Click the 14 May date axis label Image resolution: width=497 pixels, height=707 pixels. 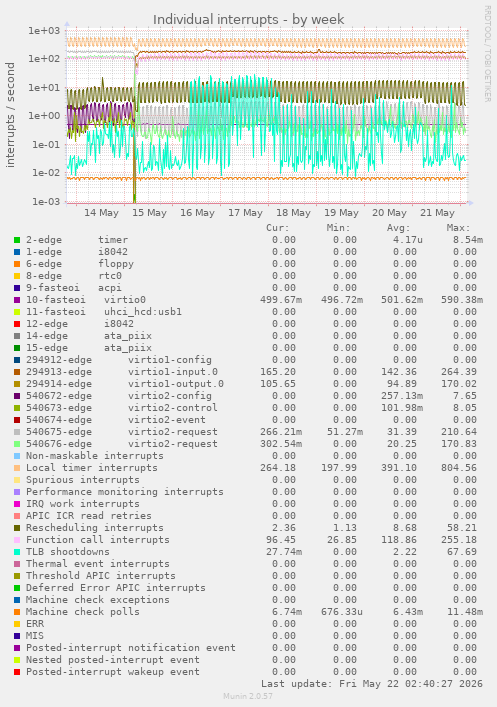101,213
